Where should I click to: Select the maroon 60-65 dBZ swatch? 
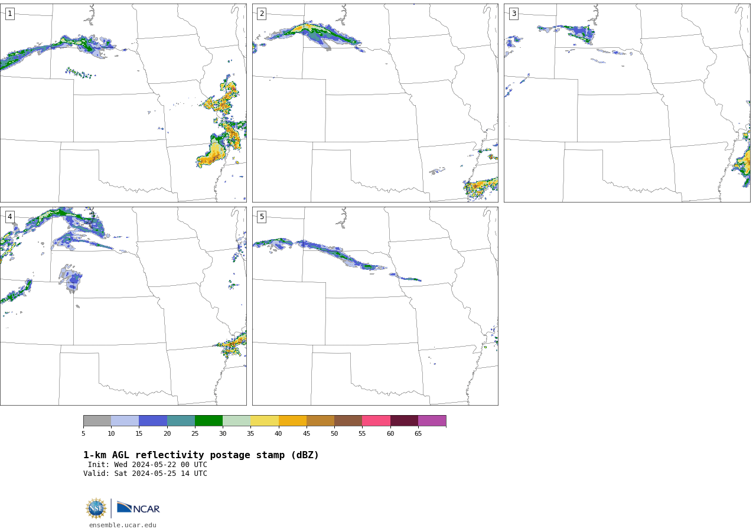click(404, 421)
